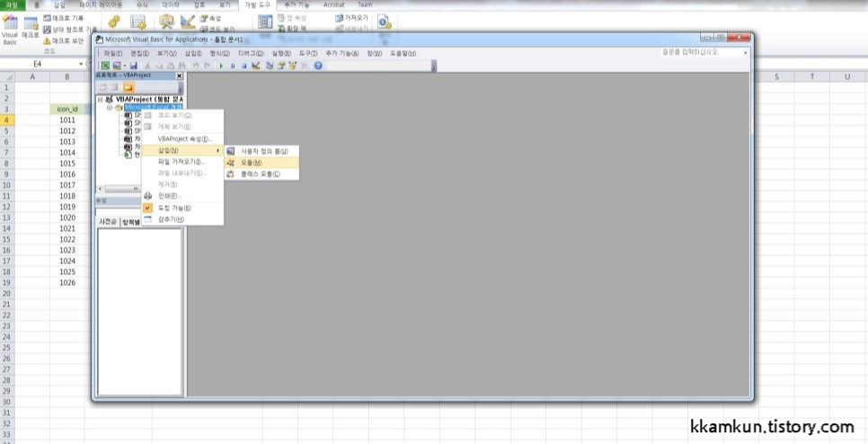Click 가져오기 button in Excel ribbon

click(351, 18)
